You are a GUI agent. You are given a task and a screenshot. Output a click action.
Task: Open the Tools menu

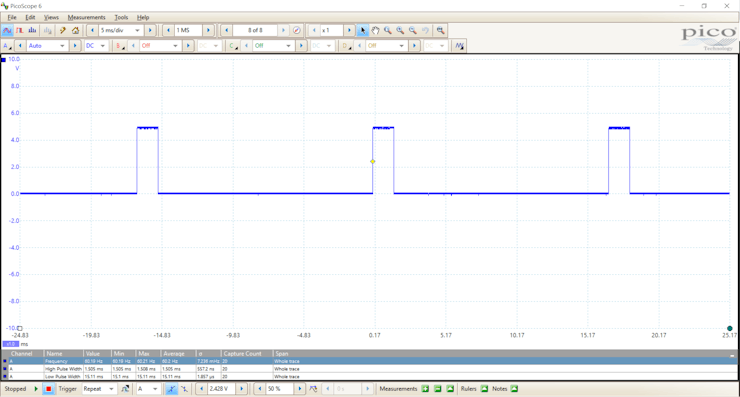(121, 17)
